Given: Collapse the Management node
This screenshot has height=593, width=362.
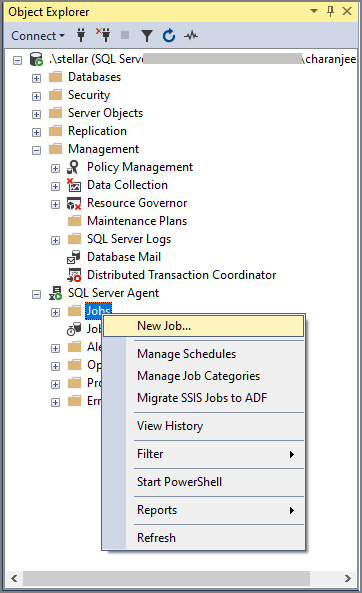Looking at the screenshot, I should (x=36, y=150).
